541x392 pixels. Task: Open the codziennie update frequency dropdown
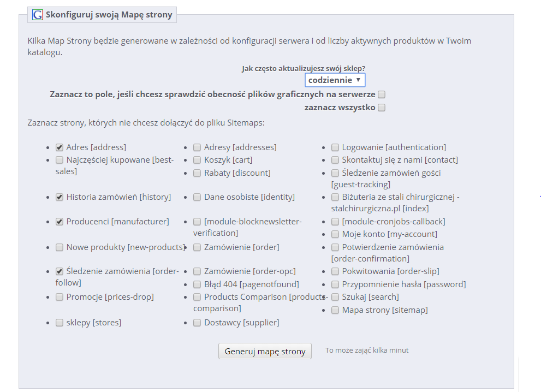tap(335, 80)
